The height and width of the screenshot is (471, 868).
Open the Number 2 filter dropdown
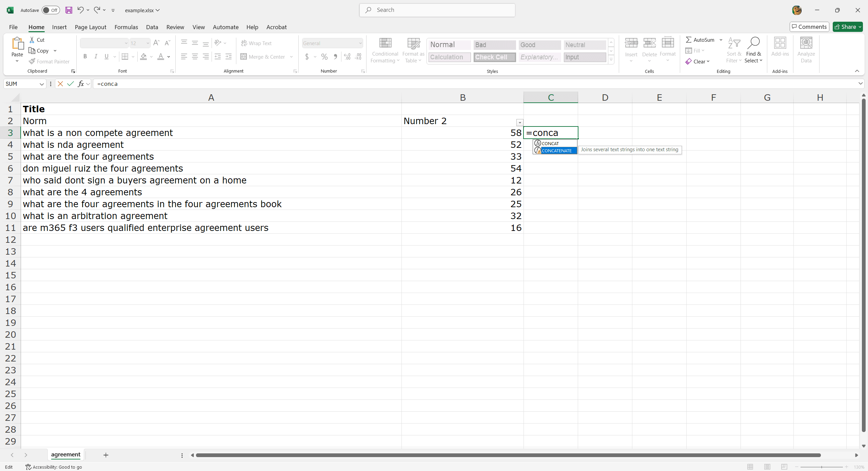click(519, 123)
